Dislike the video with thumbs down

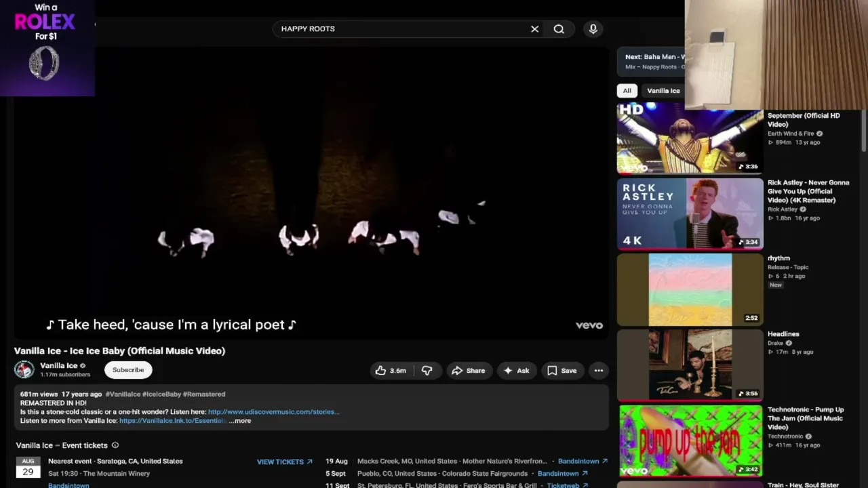tap(427, 371)
